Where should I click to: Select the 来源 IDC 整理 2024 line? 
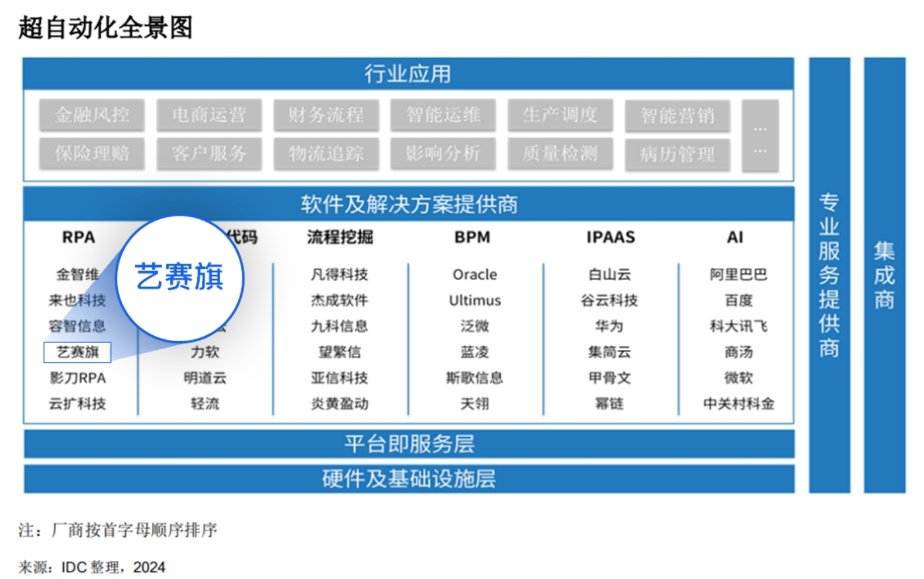point(92,567)
